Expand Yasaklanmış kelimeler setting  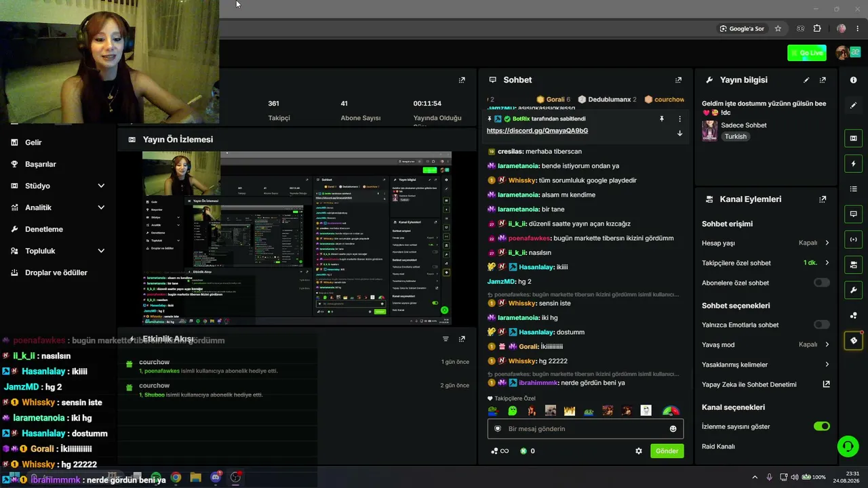(x=827, y=365)
